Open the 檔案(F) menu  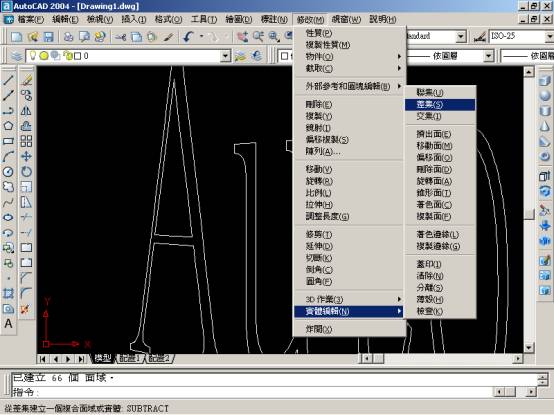(x=31, y=19)
